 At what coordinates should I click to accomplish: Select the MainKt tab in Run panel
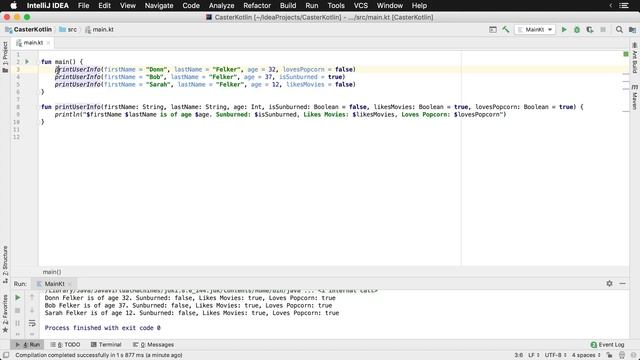click(x=54, y=284)
